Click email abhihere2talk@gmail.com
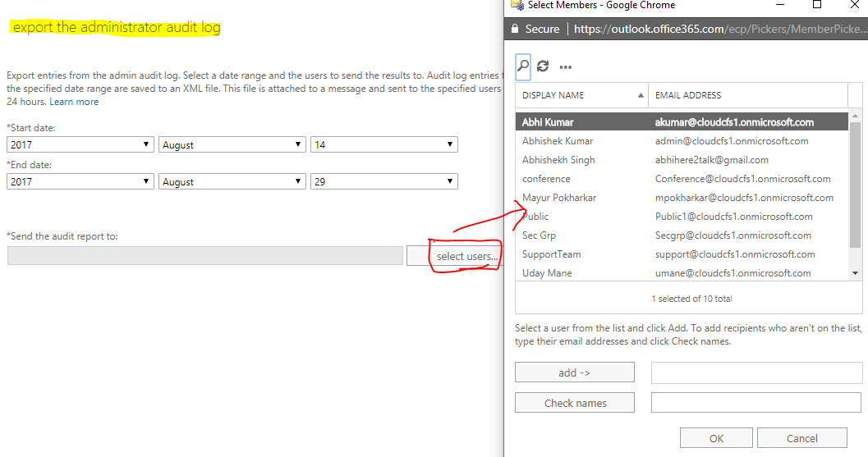The width and height of the screenshot is (868, 457). point(712,160)
